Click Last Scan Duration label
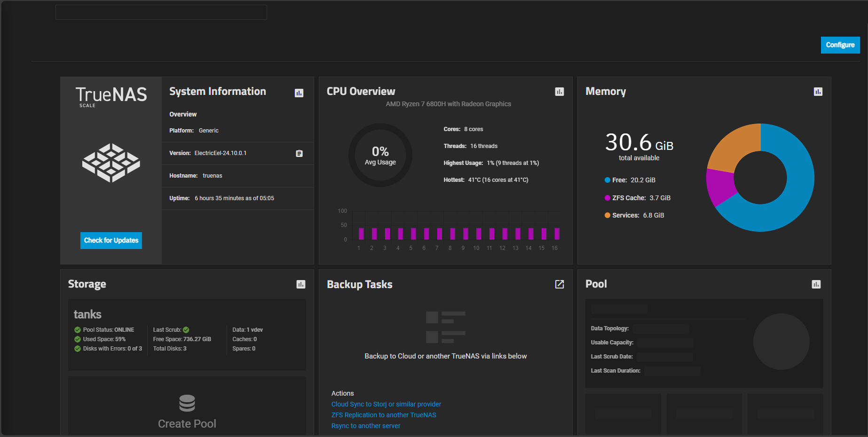 (615, 371)
